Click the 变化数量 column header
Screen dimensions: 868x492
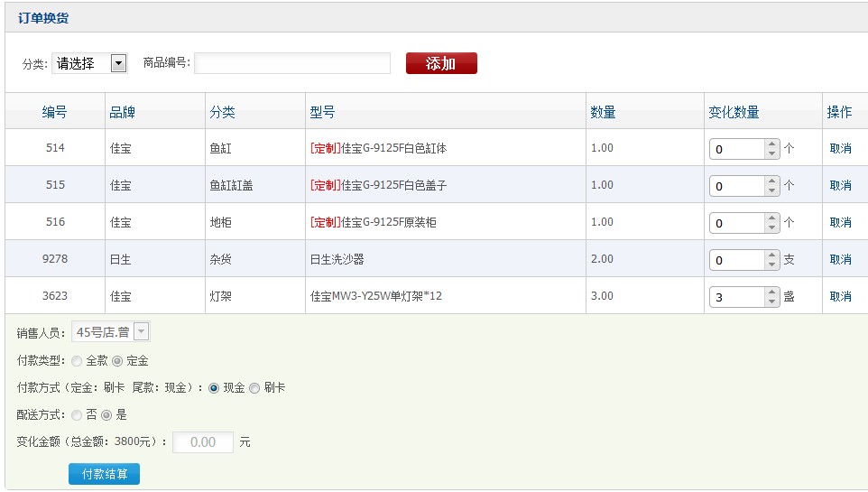pyautogui.click(x=734, y=112)
